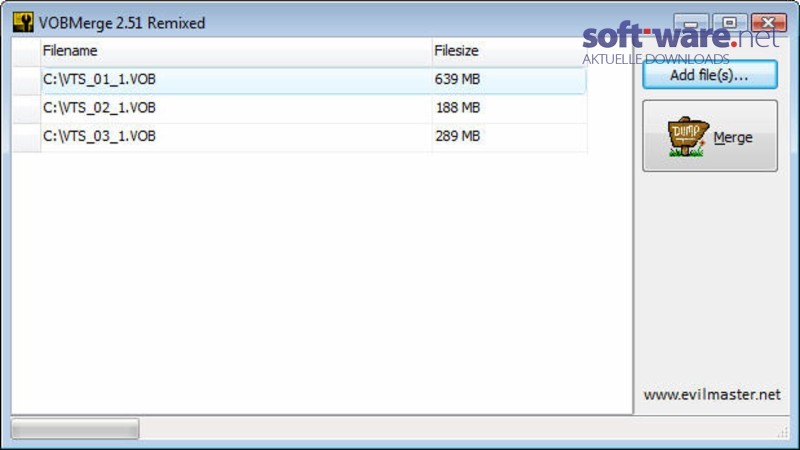Click the VOBMerge app icon in title bar
This screenshot has height=450, width=800.
pos(23,22)
